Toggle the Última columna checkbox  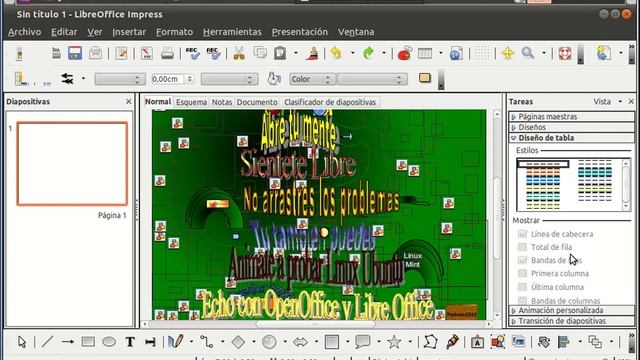point(522,287)
